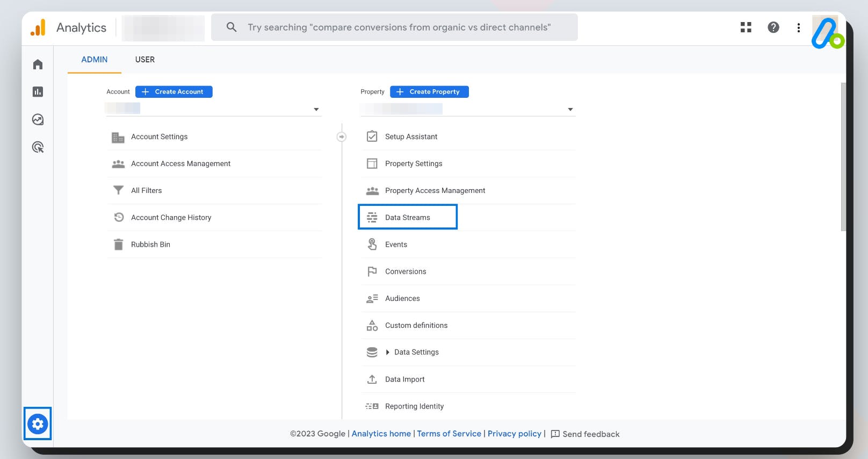Viewport: 868px width, 459px height.
Task: Click the Help question mark icon
Action: [x=773, y=27]
